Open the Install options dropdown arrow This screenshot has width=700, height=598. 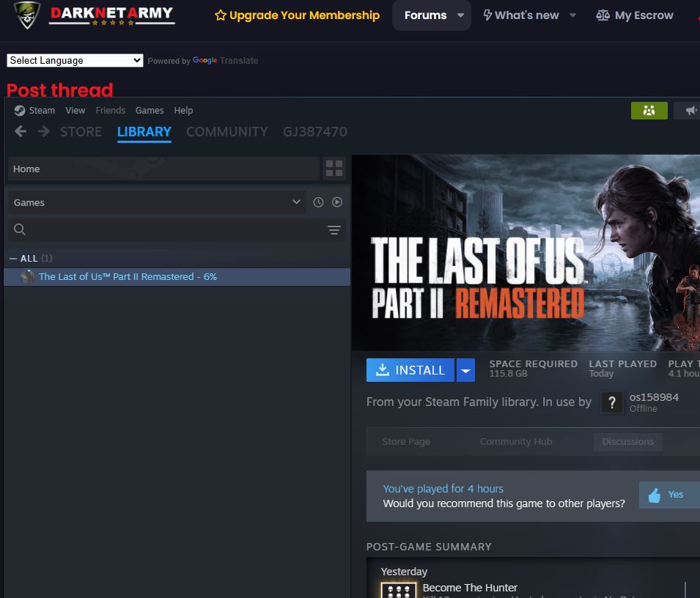point(465,370)
